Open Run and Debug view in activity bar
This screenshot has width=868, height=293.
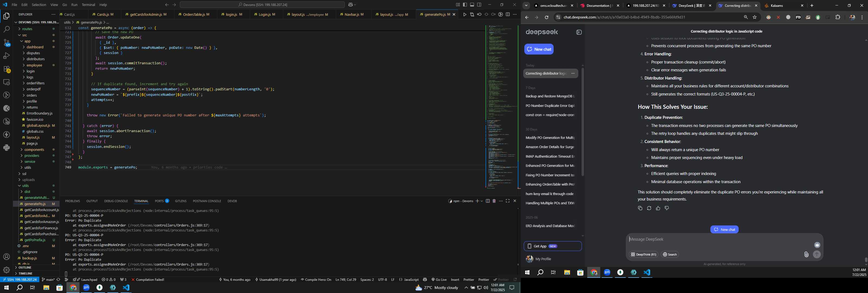7,56
